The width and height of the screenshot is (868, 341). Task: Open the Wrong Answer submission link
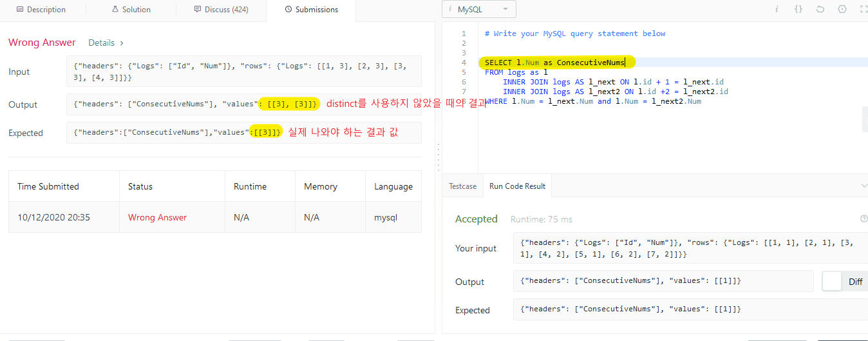click(x=157, y=217)
